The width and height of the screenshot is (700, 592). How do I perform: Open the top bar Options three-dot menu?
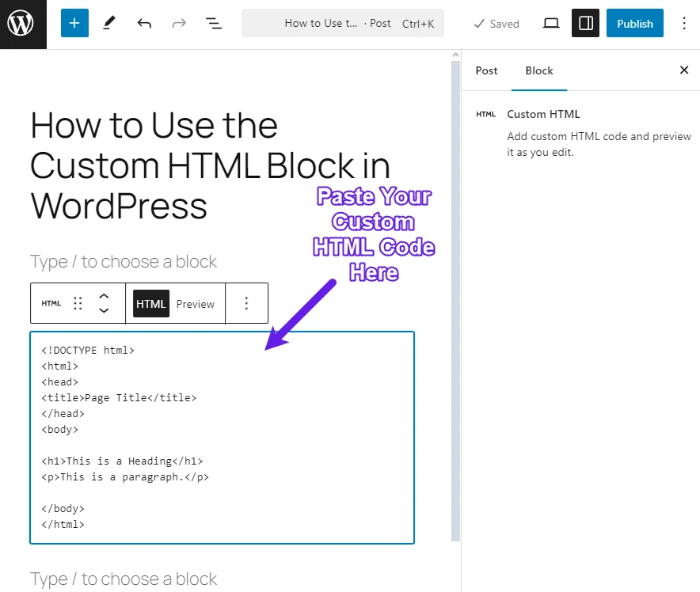(684, 23)
